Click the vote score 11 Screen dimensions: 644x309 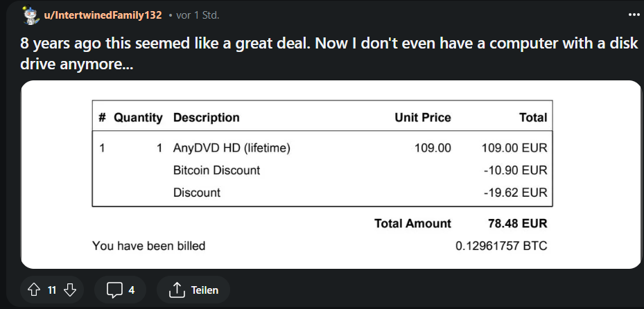(52, 290)
